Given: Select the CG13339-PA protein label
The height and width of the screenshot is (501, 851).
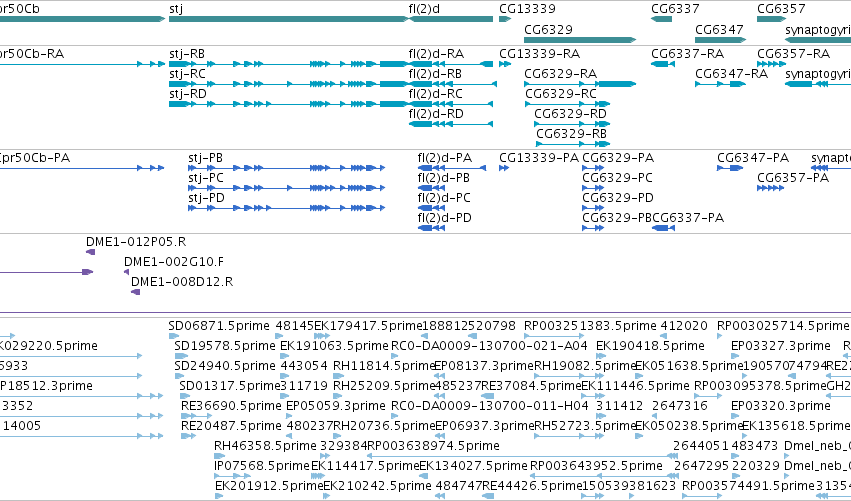Looking at the screenshot, I should pos(539,158).
